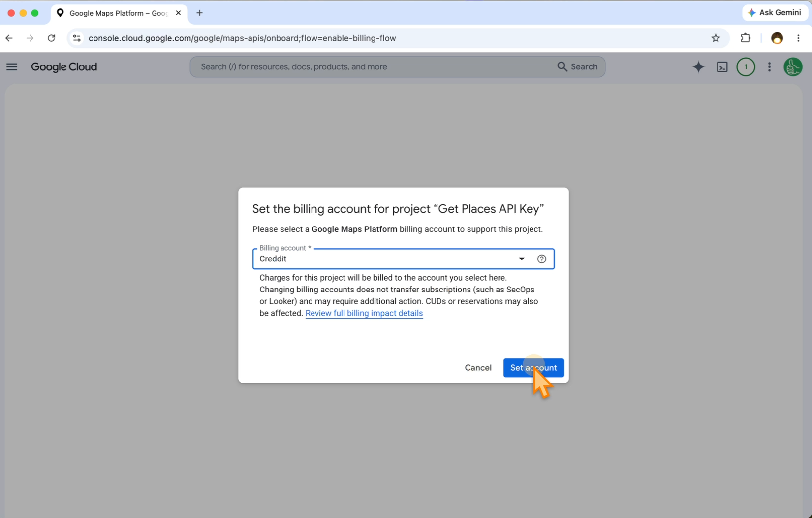Cancel the billing account dialog
The width and height of the screenshot is (812, 518).
tap(478, 368)
